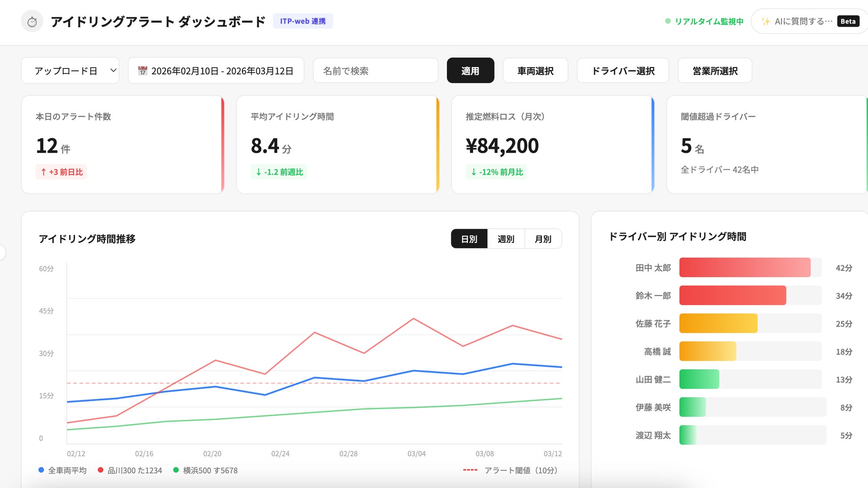Open the アップロード日 dropdown

[x=70, y=71]
